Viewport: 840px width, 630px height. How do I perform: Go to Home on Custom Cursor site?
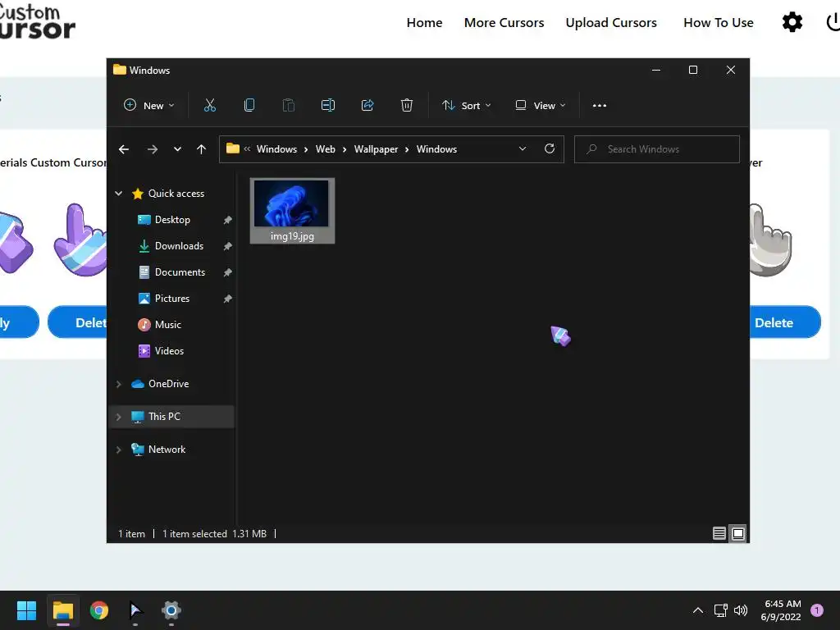[424, 22]
